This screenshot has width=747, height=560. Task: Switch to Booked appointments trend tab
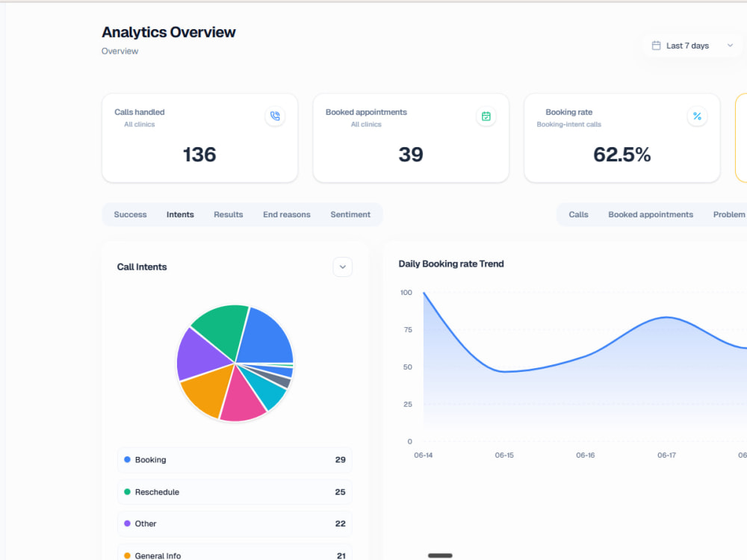(651, 215)
